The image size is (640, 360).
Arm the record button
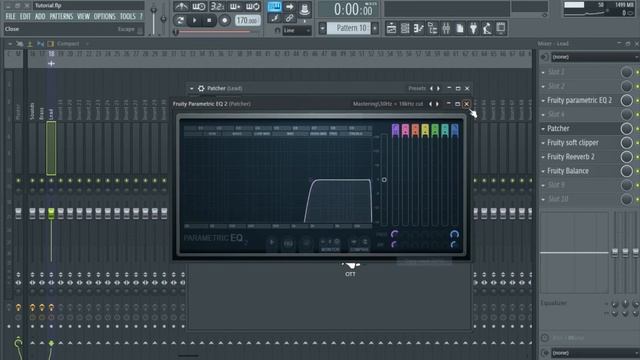(x=224, y=20)
